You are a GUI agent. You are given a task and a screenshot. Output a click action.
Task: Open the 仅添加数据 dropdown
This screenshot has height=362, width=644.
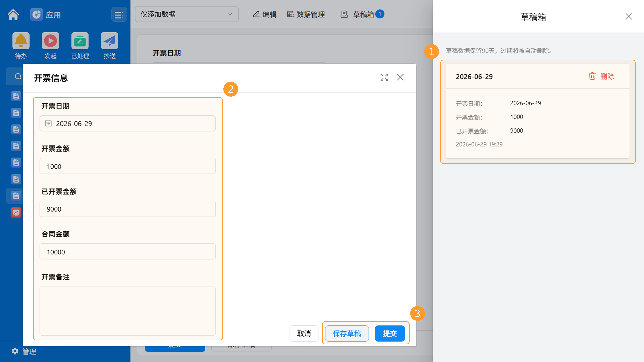pos(186,14)
